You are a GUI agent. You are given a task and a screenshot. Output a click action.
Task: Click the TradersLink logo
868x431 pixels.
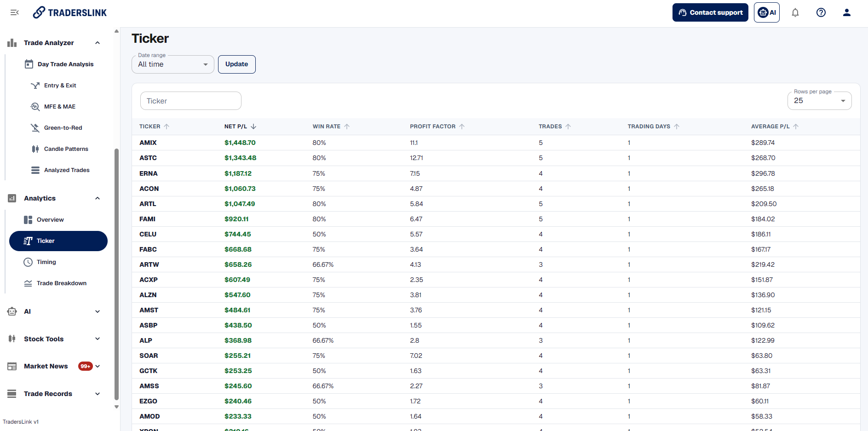pyautogui.click(x=70, y=12)
